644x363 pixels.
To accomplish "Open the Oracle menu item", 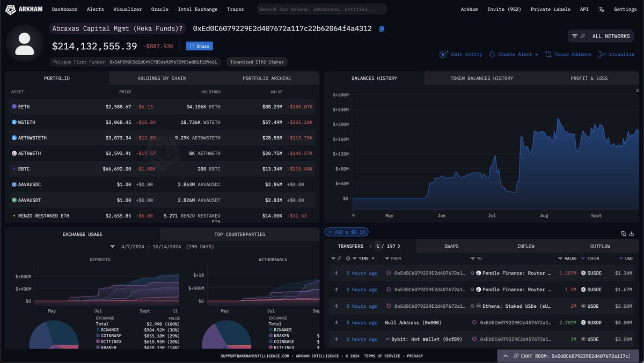I will pyautogui.click(x=160, y=9).
